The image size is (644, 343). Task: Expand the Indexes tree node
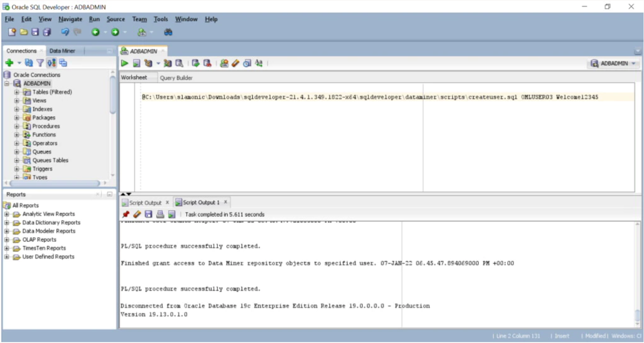coord(17,109)
